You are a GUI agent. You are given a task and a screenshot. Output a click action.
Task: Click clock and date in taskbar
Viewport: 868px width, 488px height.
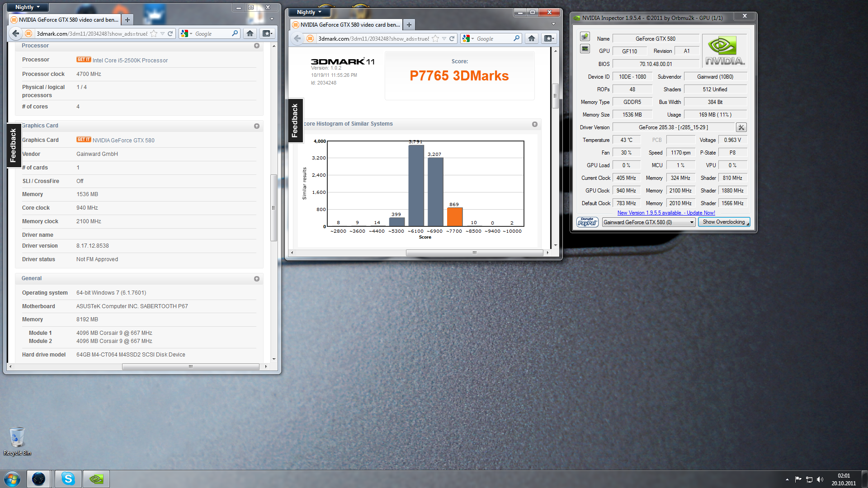pos(844,479)
